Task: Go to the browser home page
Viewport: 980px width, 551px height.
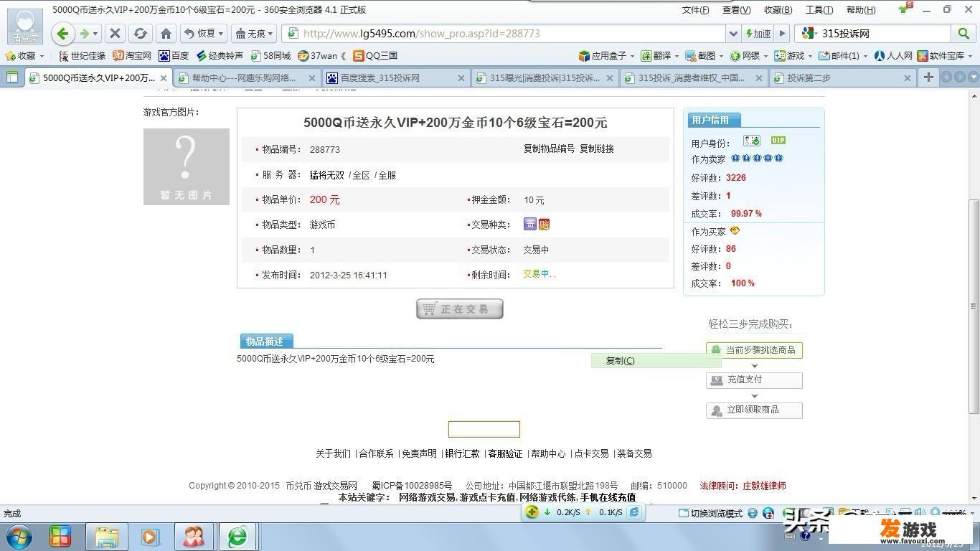Action: [x=166, y=34]
